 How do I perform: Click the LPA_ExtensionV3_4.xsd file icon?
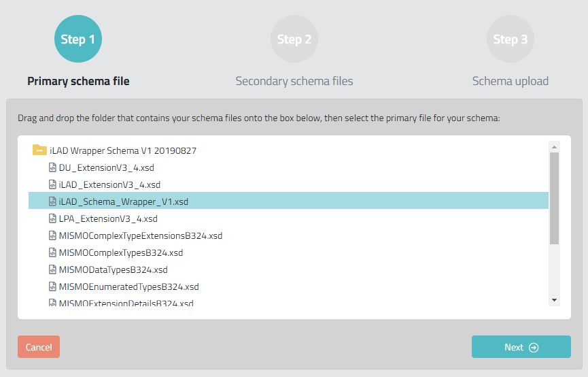(52, 218)
